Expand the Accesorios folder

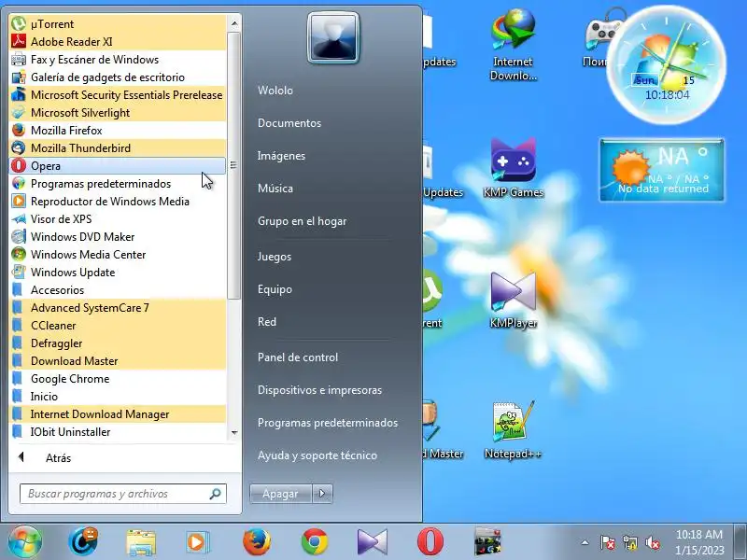pos(118,289)
